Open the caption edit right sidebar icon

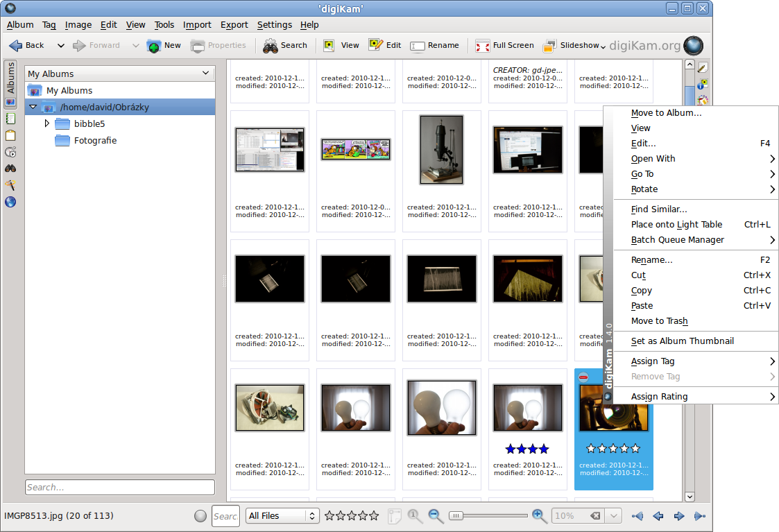coord(703,67)
